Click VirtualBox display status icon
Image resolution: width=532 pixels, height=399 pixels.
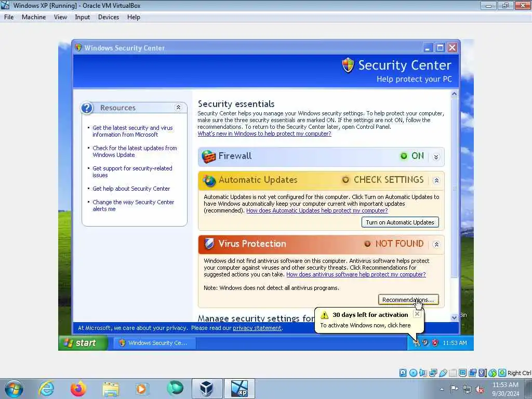[x=462, y=373]
